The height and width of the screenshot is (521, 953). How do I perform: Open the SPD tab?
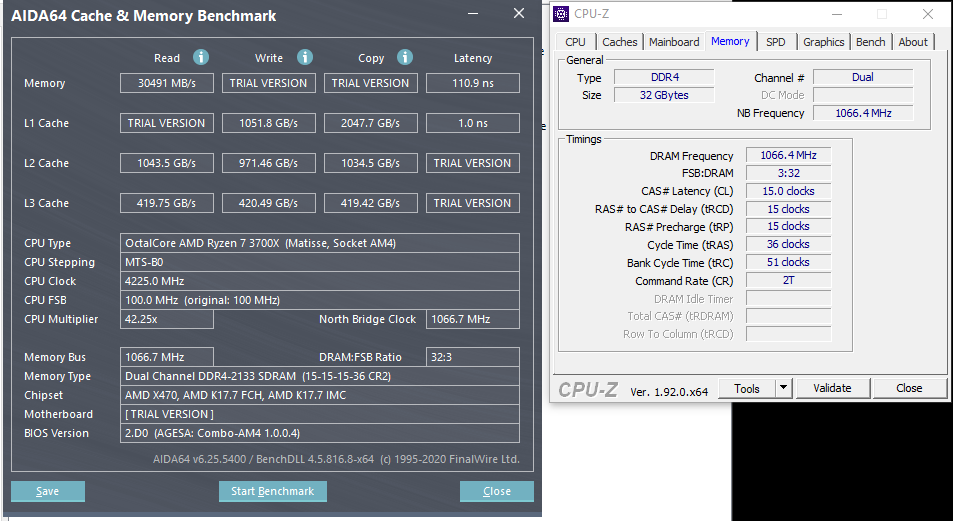point(776,42)
